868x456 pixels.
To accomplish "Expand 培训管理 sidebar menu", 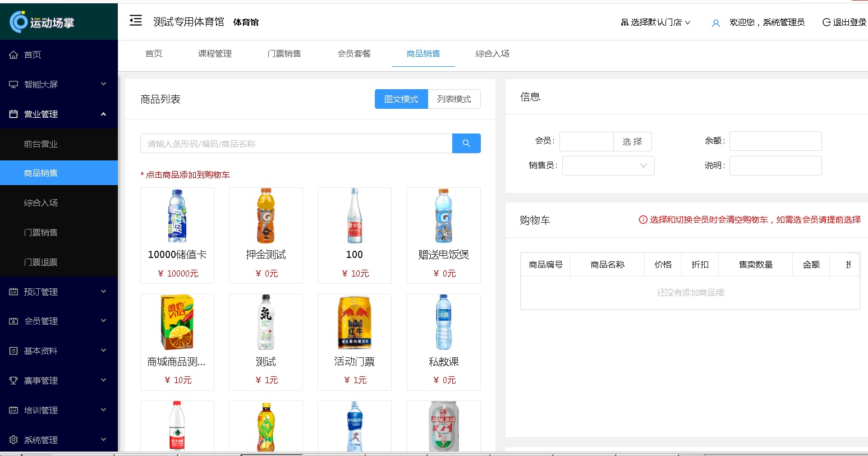I will (59, 410).
